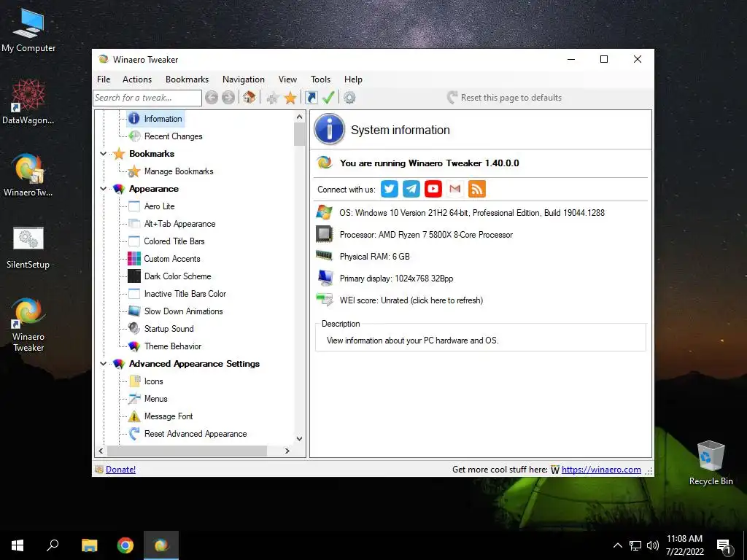Open Winaero Twitter page icon
The height and width of the screenshot is (560, 747).
click(x=390, y=189)
